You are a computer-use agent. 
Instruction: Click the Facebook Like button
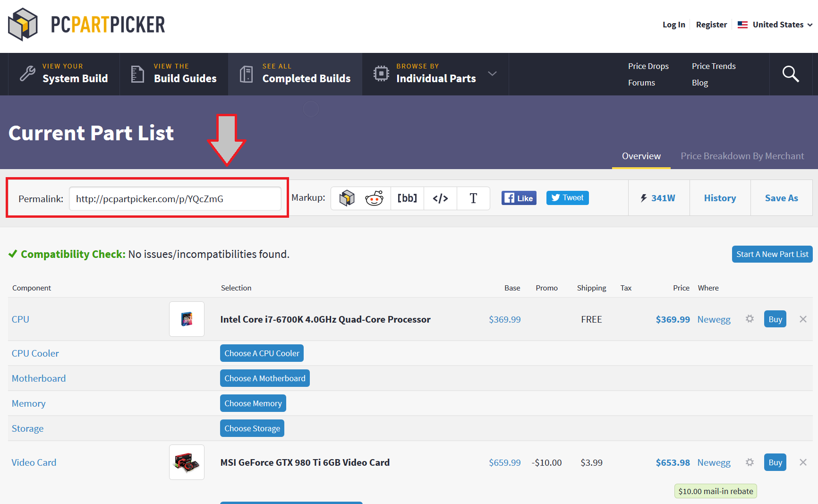pyautogui.click(x=519, y=198)
